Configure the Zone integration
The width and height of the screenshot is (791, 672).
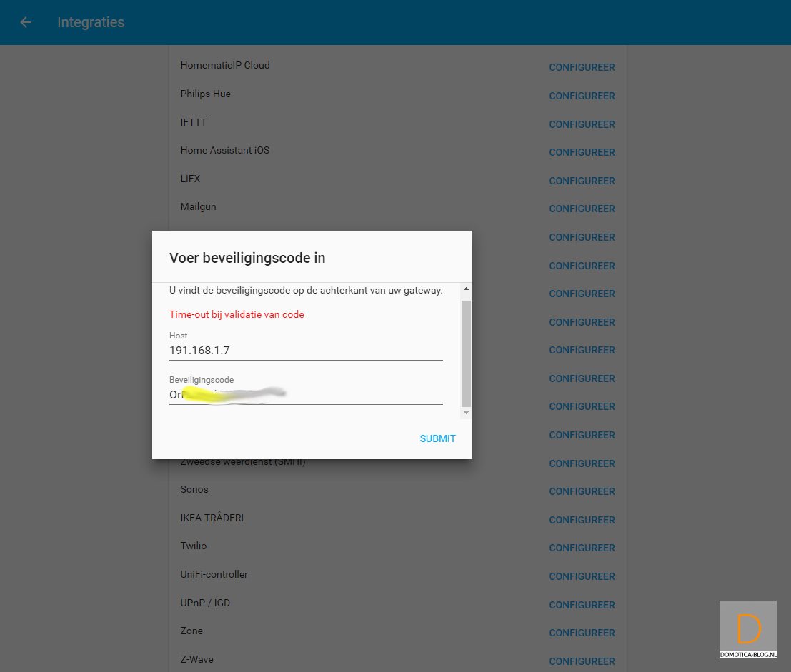(x=582, y=633)
